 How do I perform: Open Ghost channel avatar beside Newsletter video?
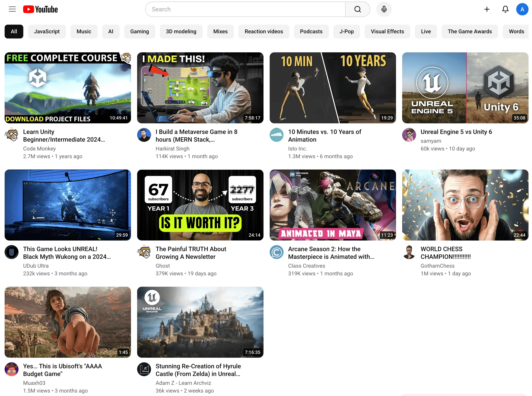point(144,252)
